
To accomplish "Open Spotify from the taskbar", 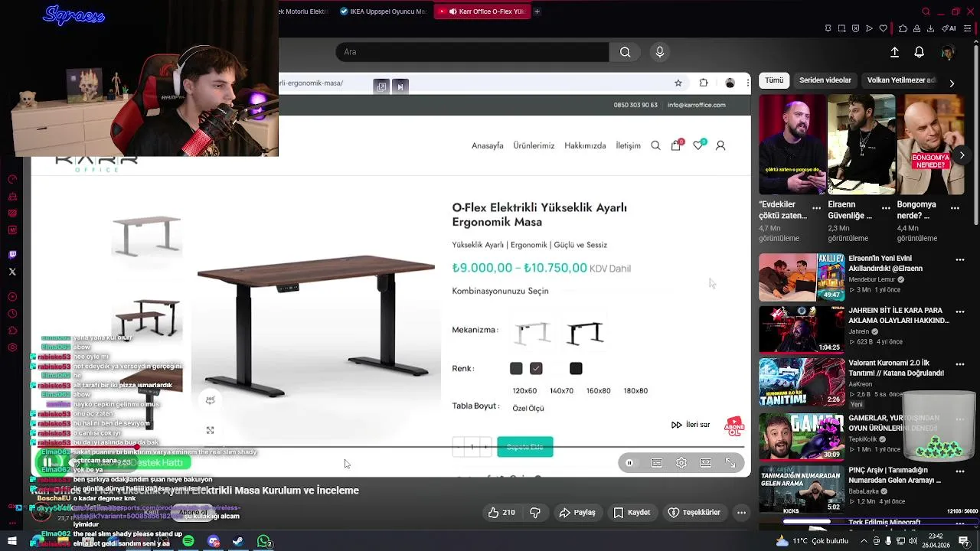I will [x=188, y=542].
